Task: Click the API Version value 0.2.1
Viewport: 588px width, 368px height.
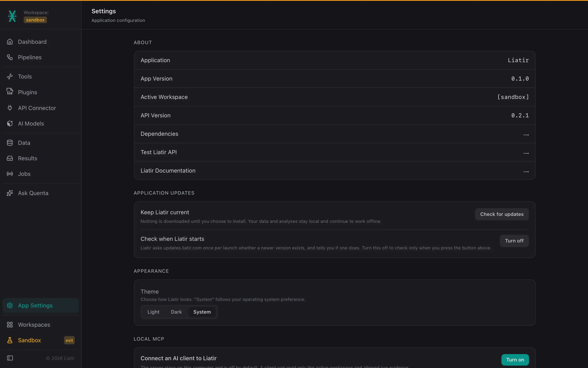Action: [x=520, y=115]
